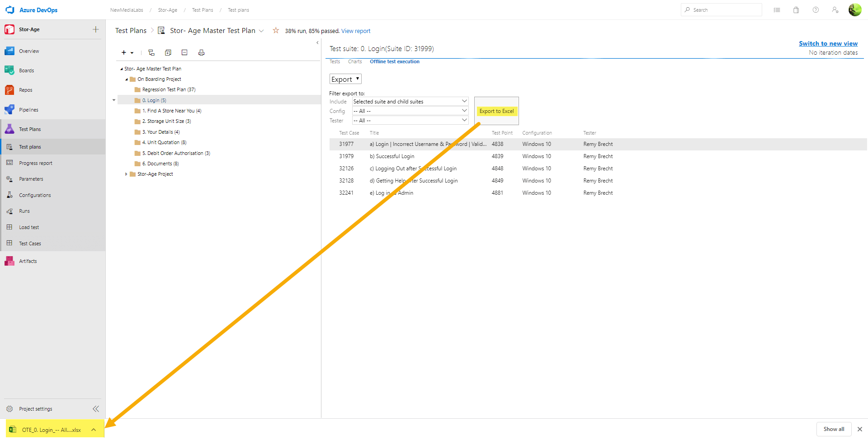Viewport: 868px width, 440px height.
Task: Click Stor-Age breadcrumb
Action: (167, 10)
